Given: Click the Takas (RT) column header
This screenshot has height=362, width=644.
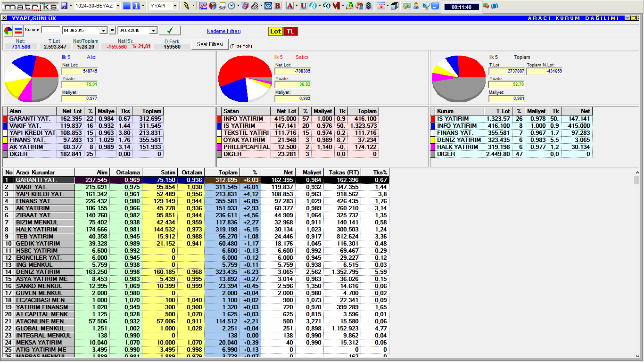Looking at the screenshot, I should click(342, 173).
